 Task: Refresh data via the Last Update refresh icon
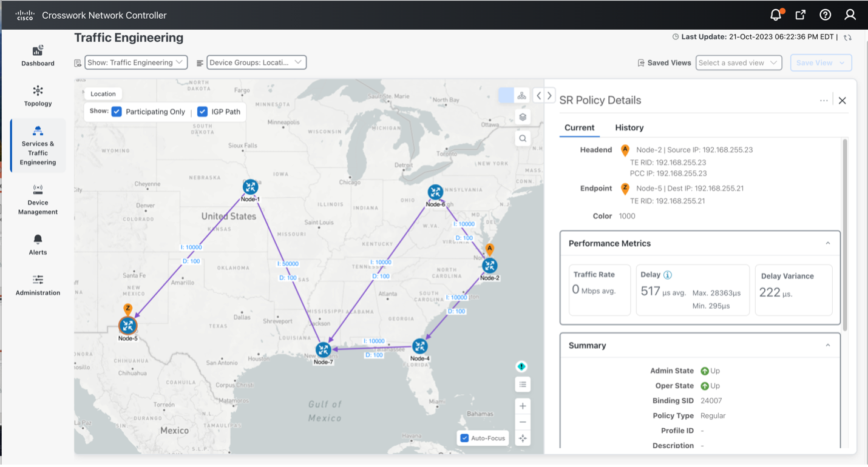click(x=847, y=36)
